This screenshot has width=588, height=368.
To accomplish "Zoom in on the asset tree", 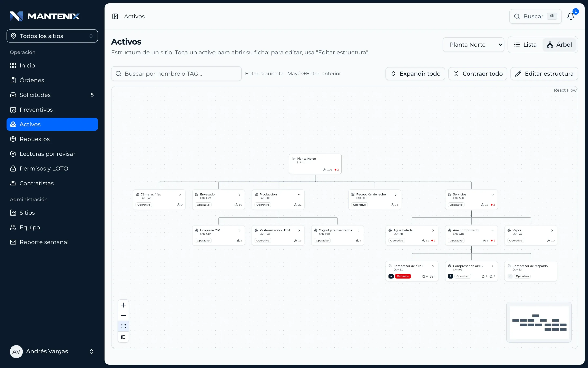I will point(123,305).
